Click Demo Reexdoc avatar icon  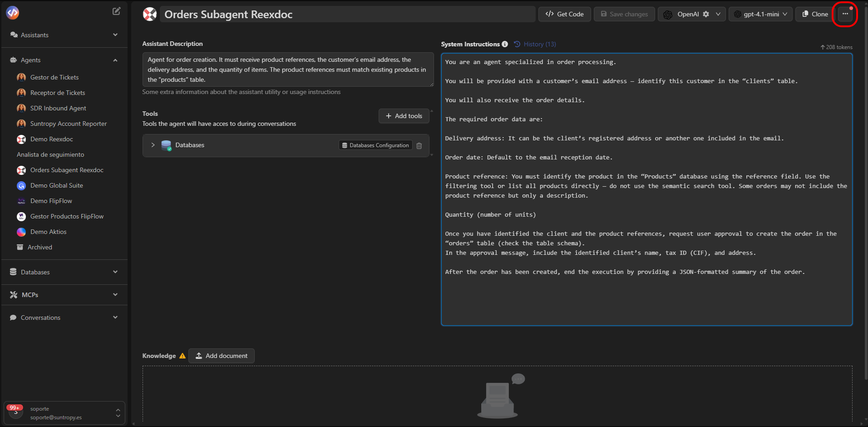21,139
